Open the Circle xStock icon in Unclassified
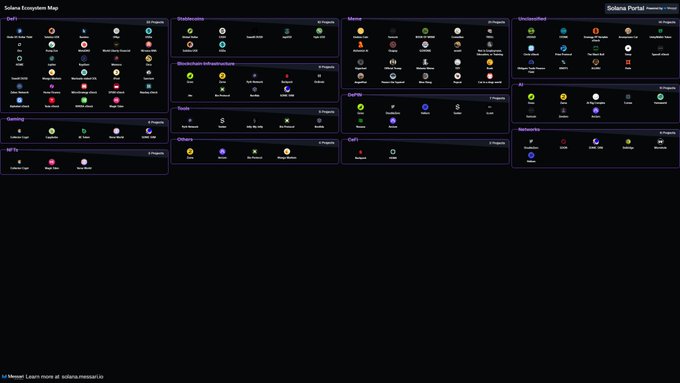The height and width of the screenshot is (383, 680). pyautogui.click(x=531, y=48)
